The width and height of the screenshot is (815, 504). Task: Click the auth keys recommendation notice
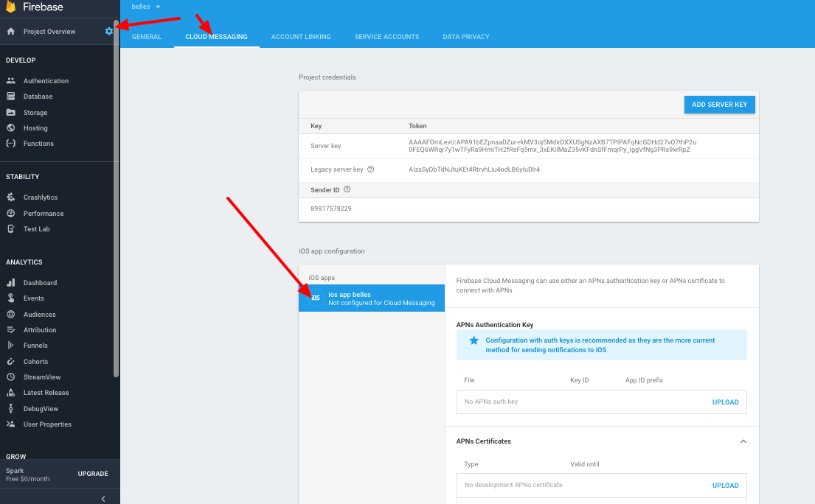pos(601,345)
